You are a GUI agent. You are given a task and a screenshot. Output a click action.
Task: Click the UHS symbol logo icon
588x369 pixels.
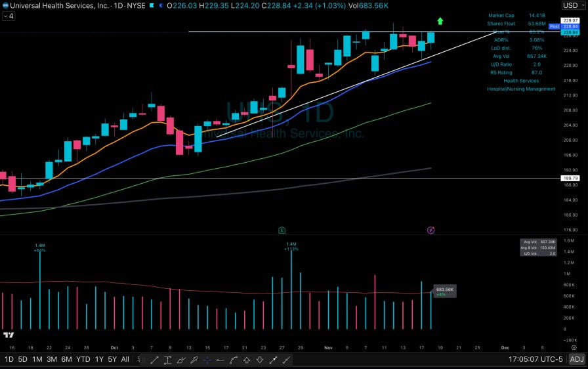(5, 6)
